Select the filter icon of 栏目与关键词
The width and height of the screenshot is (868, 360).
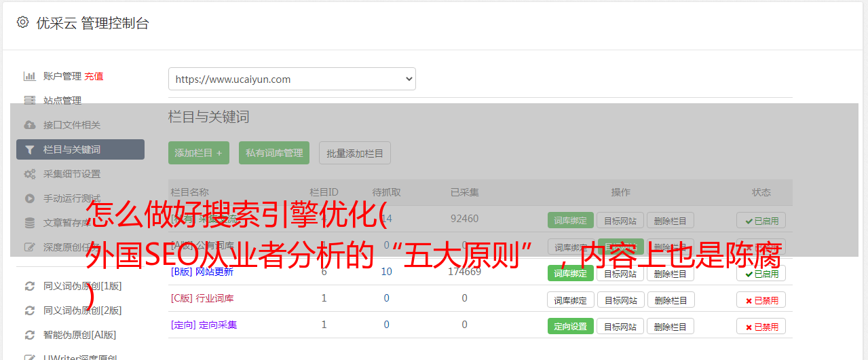point(29,149)
